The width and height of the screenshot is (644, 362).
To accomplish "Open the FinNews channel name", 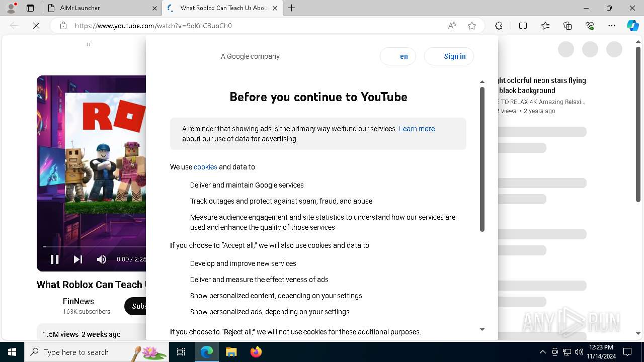I will tap(78, 301).
